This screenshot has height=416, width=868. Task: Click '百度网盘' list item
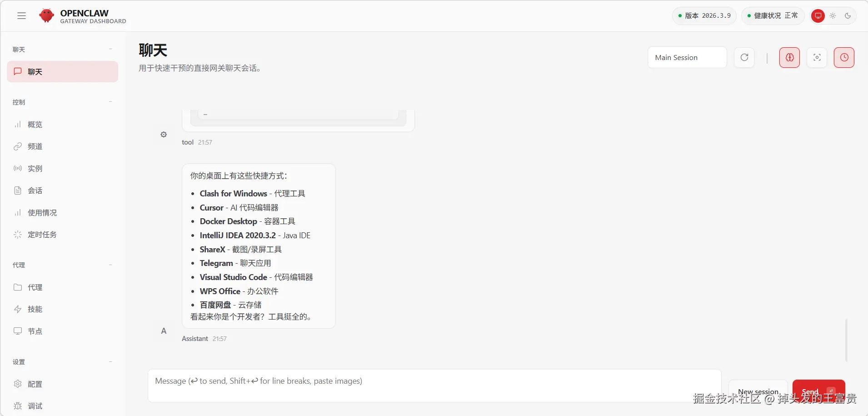tap(230, 305)
